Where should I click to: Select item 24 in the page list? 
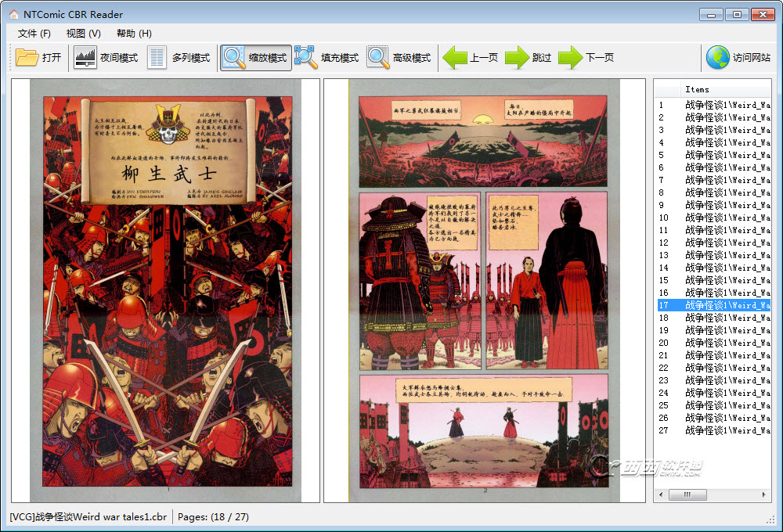point(714,393)
